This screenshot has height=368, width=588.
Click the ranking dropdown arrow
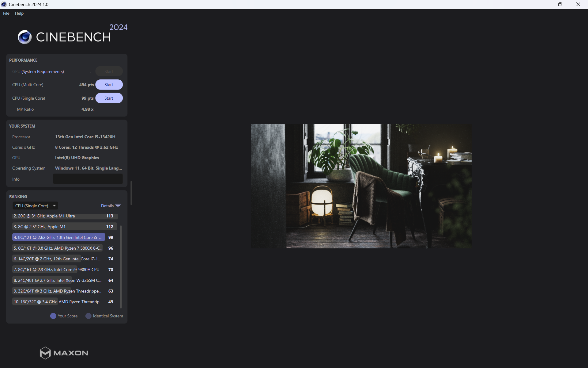tap(54, 206)
